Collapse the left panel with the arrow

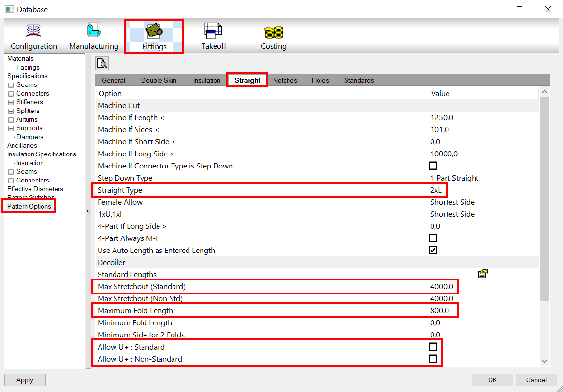[88, 210]
